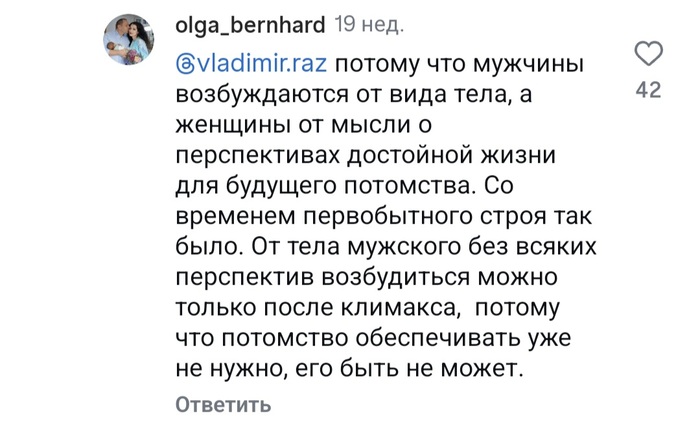
Task: Click the word перспективах in the comment
Action: click(258, 156)
